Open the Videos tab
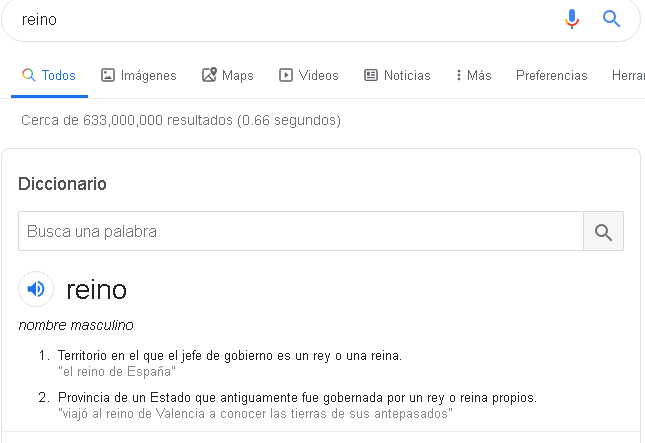The height and width of the screenshot is (443, 645). tap(309, 75)
